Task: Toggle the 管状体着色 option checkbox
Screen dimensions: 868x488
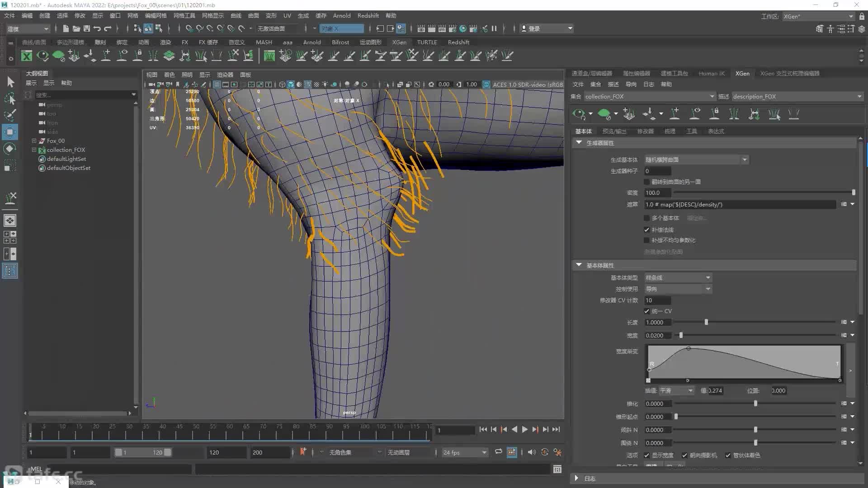Action: coord(728,455)
